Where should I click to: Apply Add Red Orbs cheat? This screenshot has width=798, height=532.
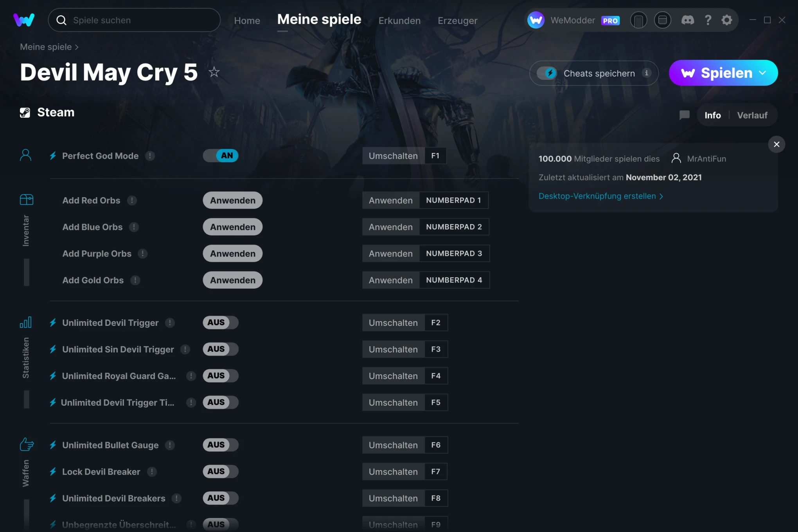(x=232, y=200)
